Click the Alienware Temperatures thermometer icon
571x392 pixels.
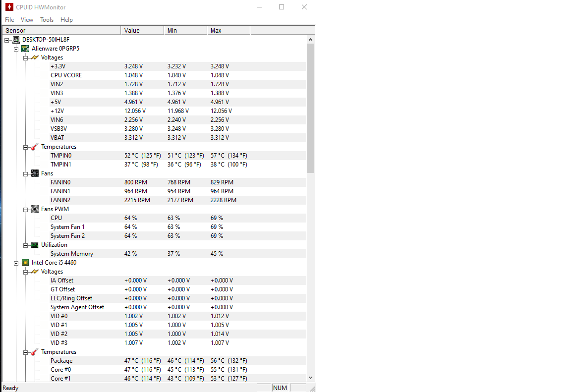tap(35, 147)
